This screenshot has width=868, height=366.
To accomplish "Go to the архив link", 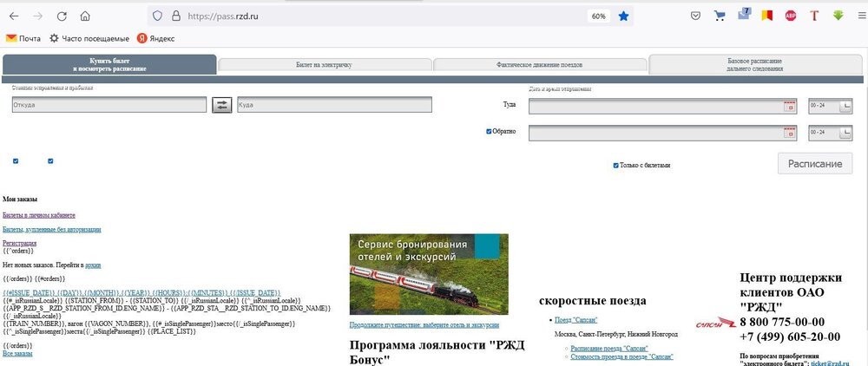I will tap(93, 265).
